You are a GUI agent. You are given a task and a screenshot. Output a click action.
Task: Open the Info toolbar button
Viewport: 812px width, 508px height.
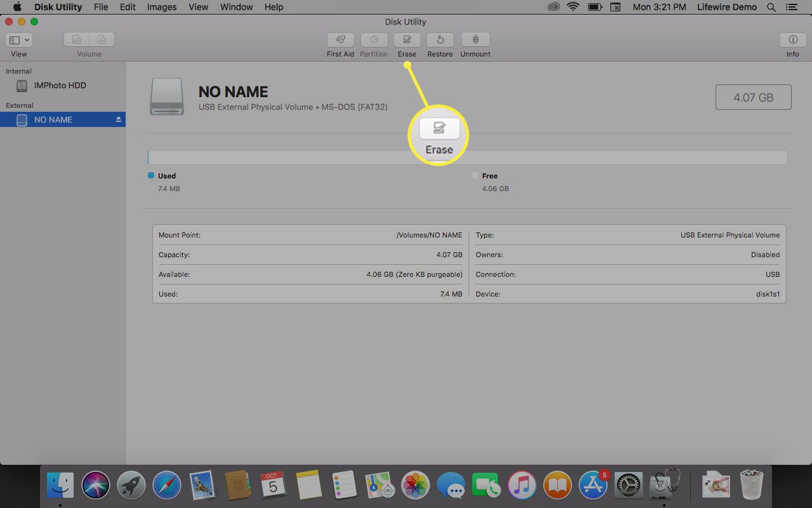(793, 39)
